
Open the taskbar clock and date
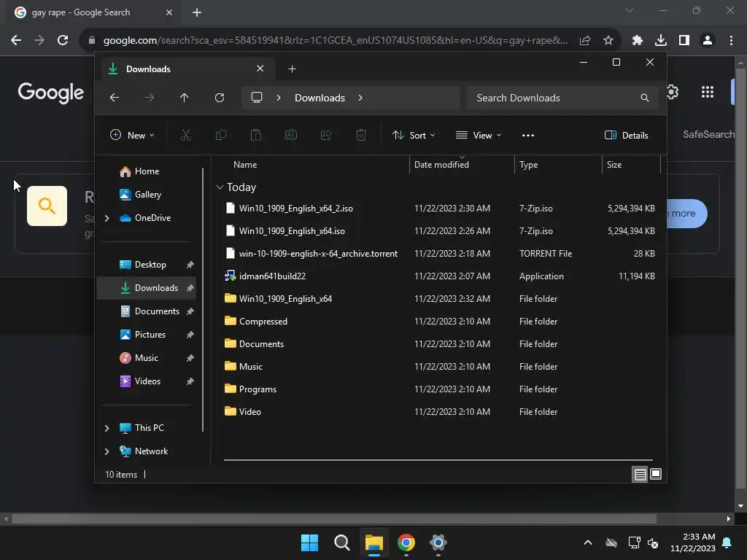pos(693,542)
